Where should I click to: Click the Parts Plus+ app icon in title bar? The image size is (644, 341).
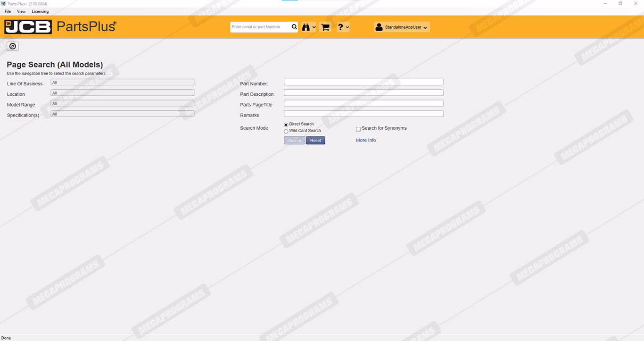coord(3,3)
